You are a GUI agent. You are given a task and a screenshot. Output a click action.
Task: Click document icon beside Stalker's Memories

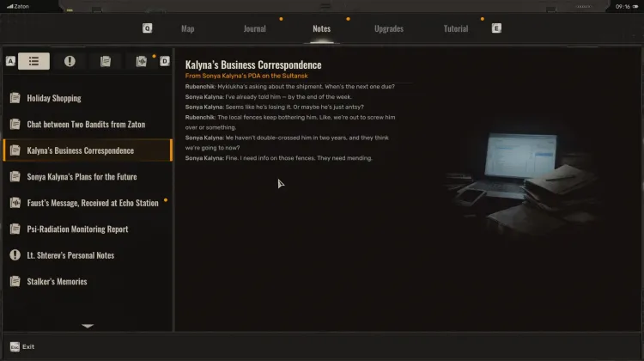click(x=15, y=282)
